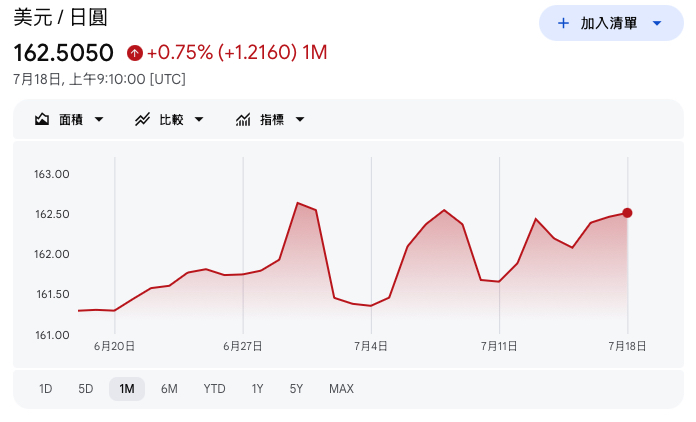This screenshot has width=696, height=422.
Task: Select the 5D time range
Action: (85, 389)
